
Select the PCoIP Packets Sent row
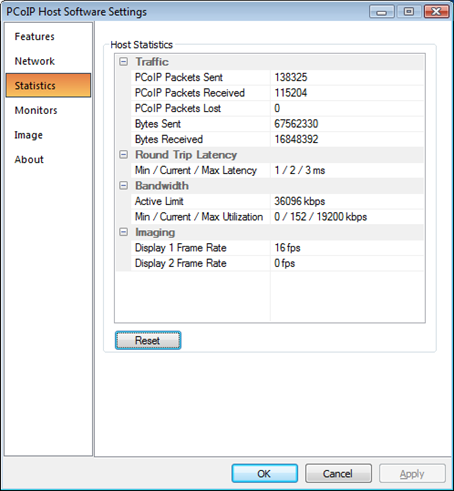click(278, 77)
